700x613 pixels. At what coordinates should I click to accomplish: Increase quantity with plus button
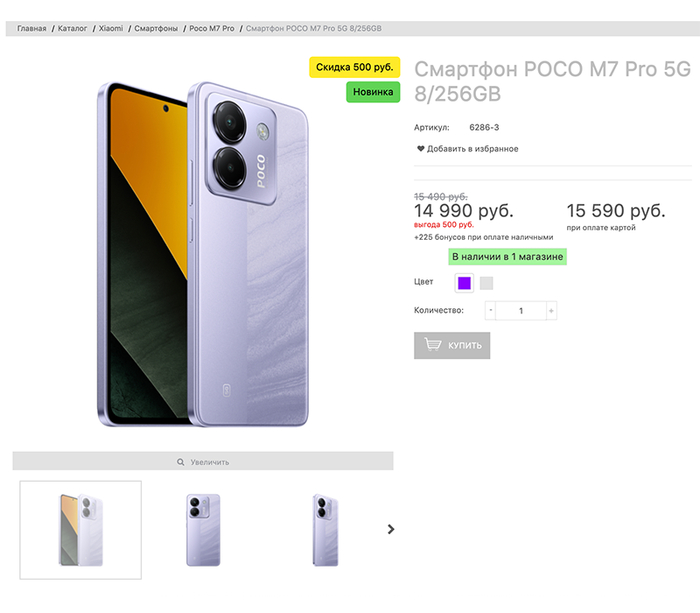(x=551, y=311)
